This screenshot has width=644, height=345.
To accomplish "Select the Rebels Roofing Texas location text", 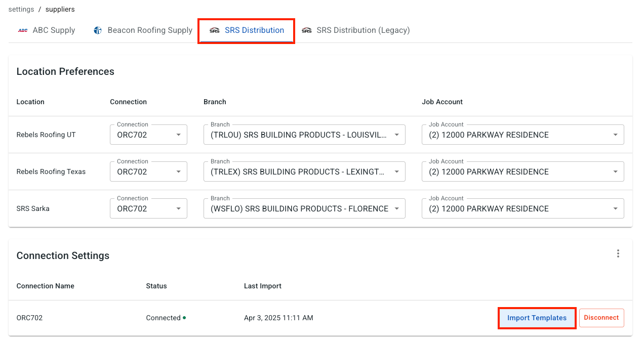I will click(51, 171).
